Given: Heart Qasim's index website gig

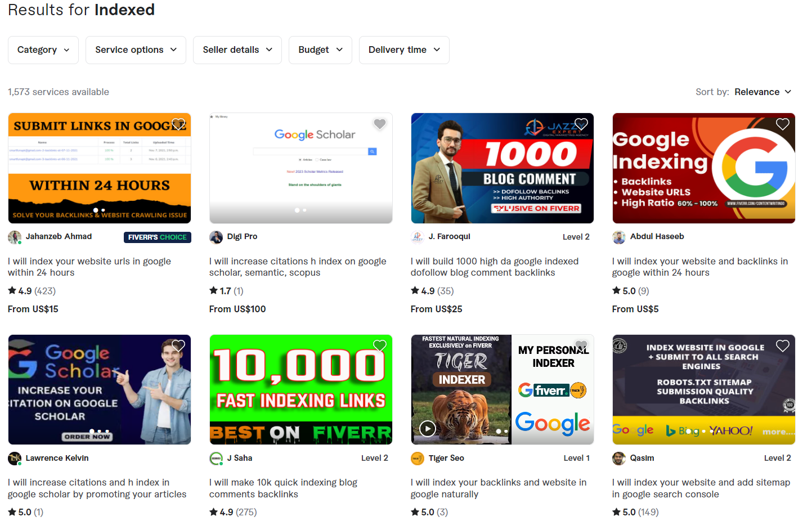Looking at the screenshot, I should (x=783, y=346).
